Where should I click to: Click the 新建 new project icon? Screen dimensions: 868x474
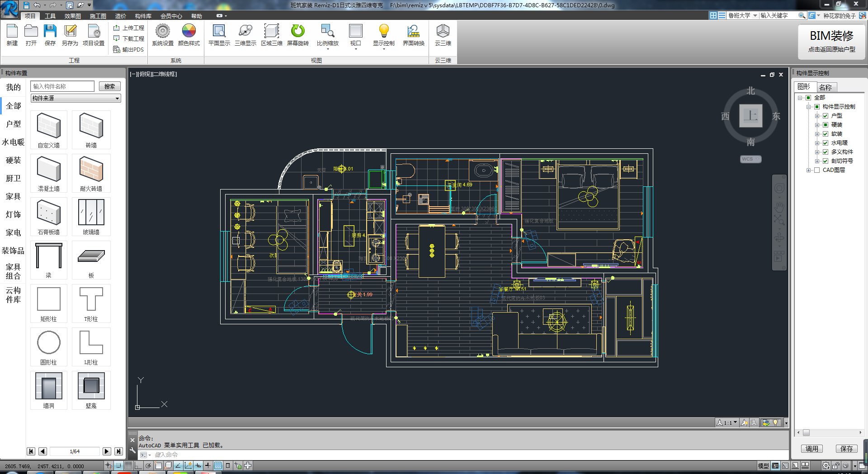click(x=12, y=35)
